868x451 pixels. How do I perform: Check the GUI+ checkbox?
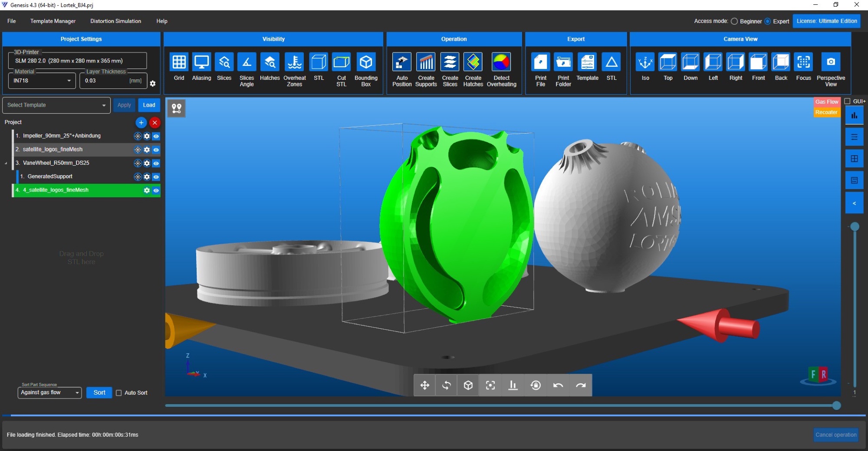point(847,101)
